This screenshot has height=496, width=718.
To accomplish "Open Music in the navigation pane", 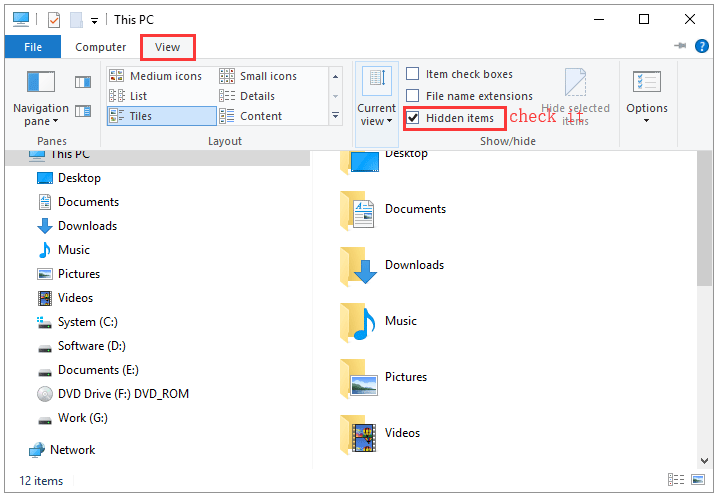I will point(74,250).
